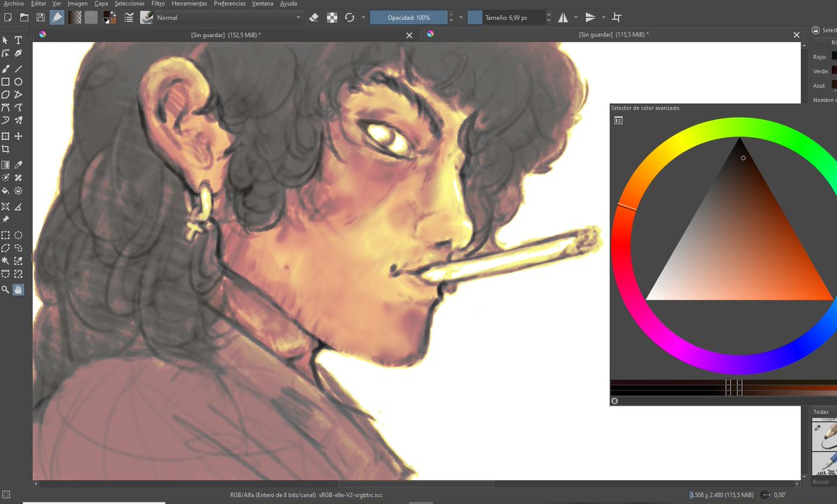Viewport: 837px width, 504px height.
Task: Open the Herramientas menu
Action: pyautogui.click(x=190, y=3)
